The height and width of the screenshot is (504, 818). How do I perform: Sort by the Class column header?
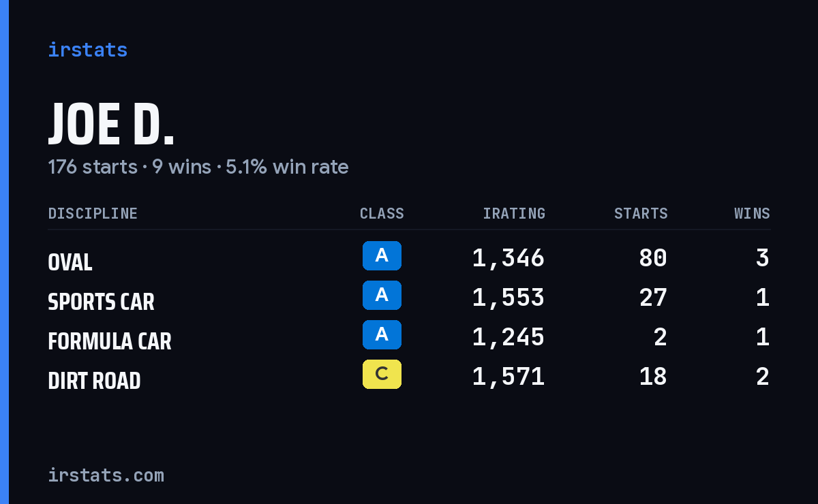(x=382, y=214)
